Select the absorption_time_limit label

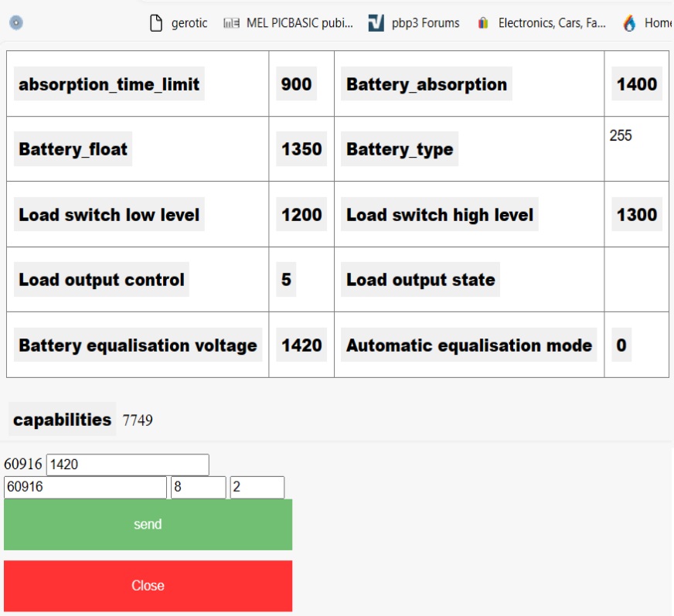tap(109, 84)
